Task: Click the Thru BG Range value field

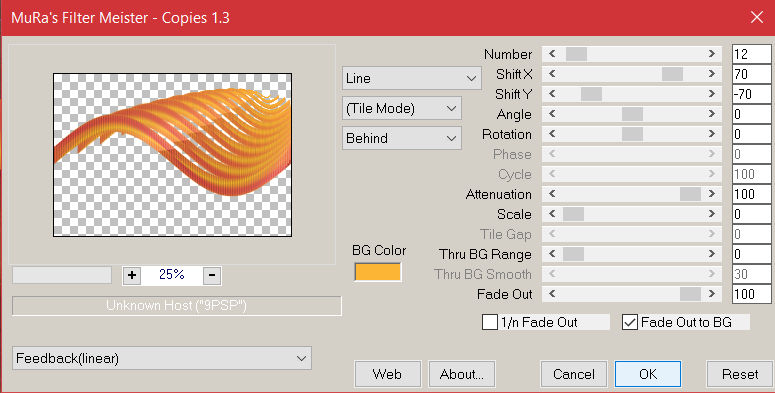Action: [751, 254]
